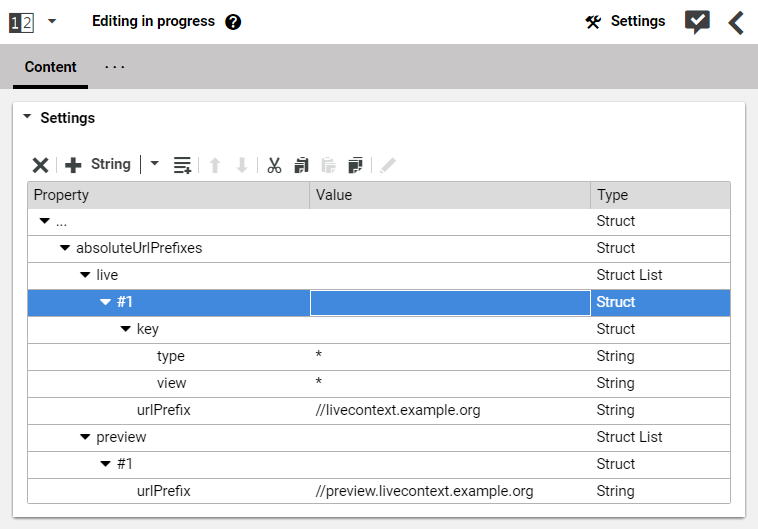Click the Type column header
Image resolution: width=758 pixels, height=529 pixels.
point(660,195)
